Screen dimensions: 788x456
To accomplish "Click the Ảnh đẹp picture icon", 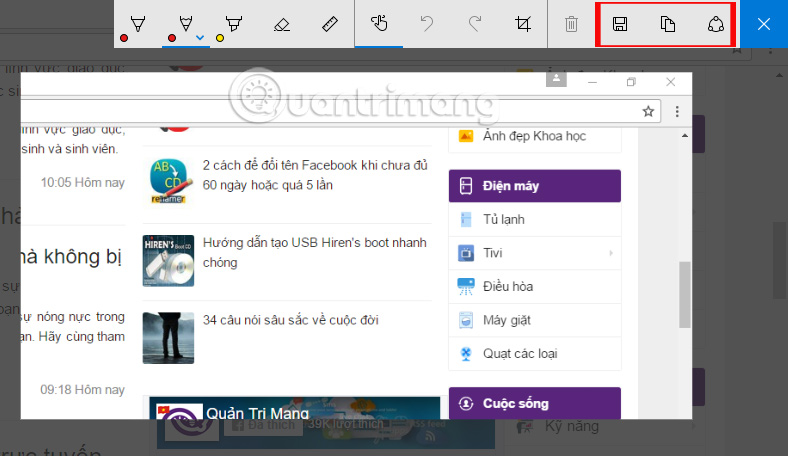I will click(466, 136).
